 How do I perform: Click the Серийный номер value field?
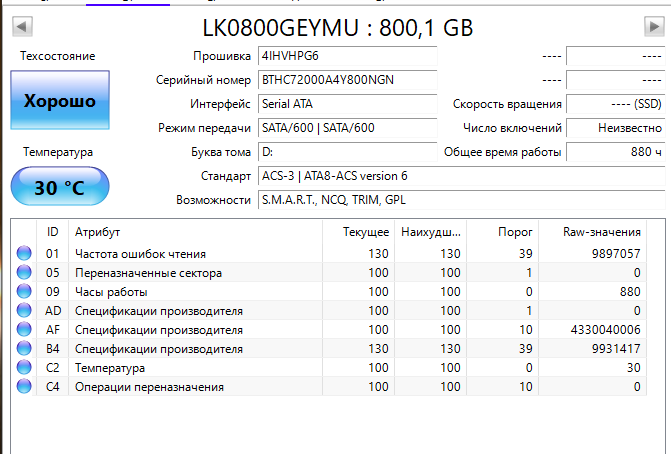[332, 79]
